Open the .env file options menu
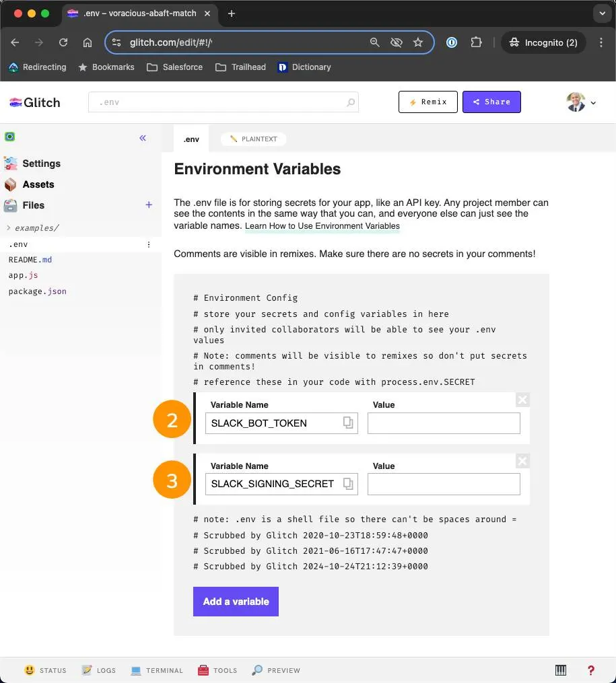 pyautogui.click(x=148, y=244)
